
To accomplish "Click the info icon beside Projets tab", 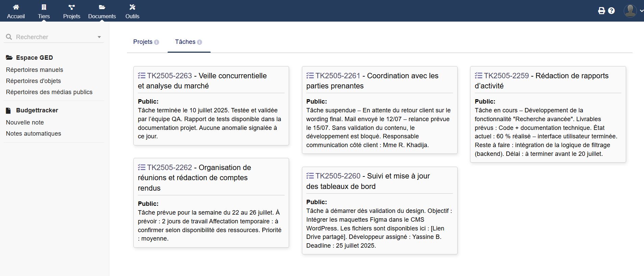I will click(x=156, y=42).
